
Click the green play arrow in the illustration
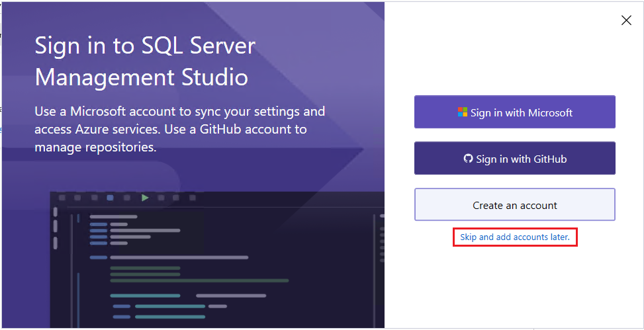tap(144, 198)
